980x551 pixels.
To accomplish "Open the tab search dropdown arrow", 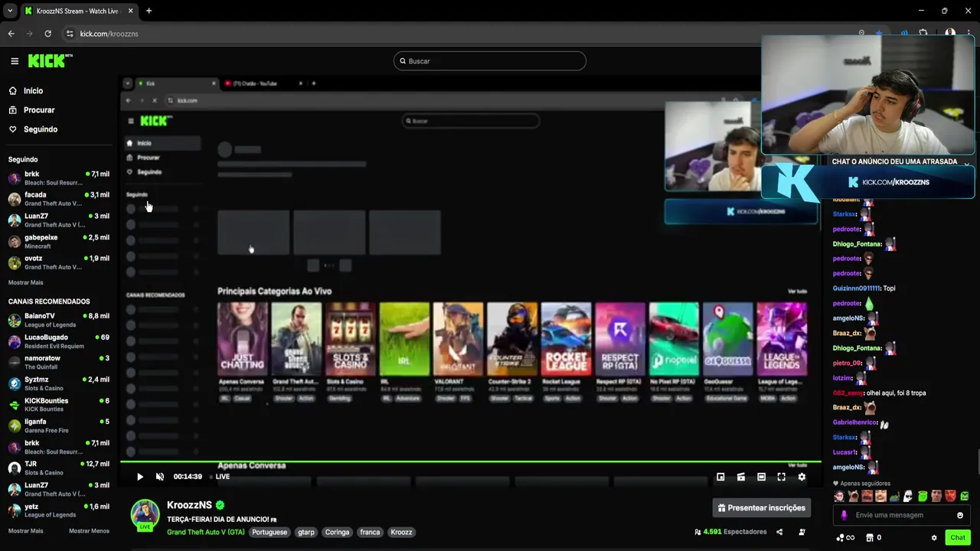I will coord(10,11).
